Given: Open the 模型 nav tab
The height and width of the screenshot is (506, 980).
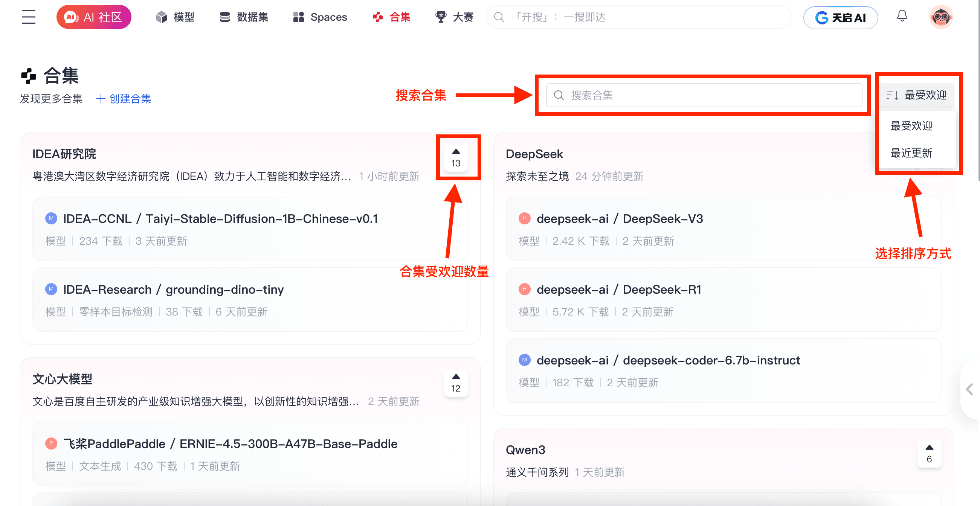Looking at the screenshot, I should (x=176, y=17).
